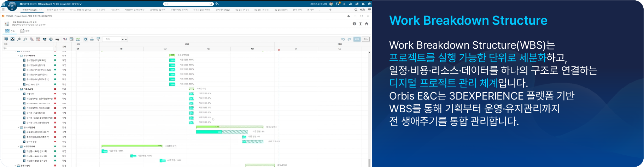Screen dimensions: 644x167
Task: Collapse the 소음진동방지 tree group
Action: 18,147
